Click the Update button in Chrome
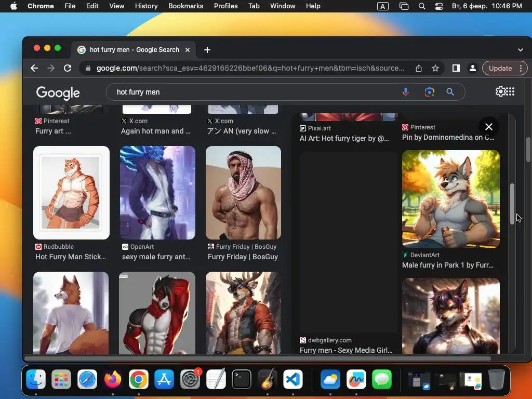 pyautogui.click(x=500, y=68)
